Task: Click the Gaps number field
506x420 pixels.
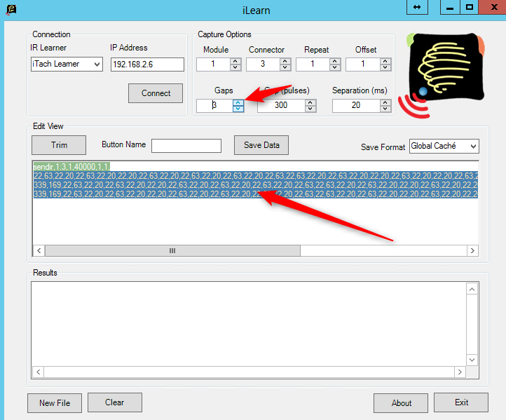Action: point(214,106)
